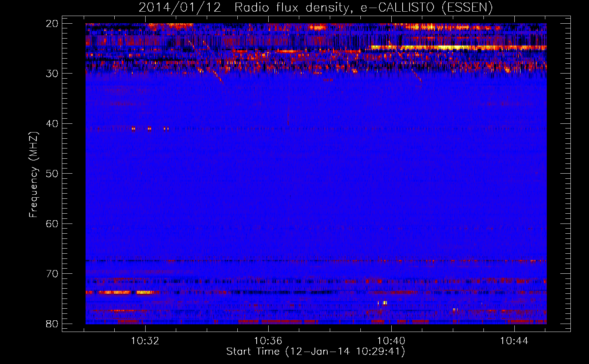Click the 40 frequency tick label
The height and width of the screenshot is (364, 589).
coord(52,124)
